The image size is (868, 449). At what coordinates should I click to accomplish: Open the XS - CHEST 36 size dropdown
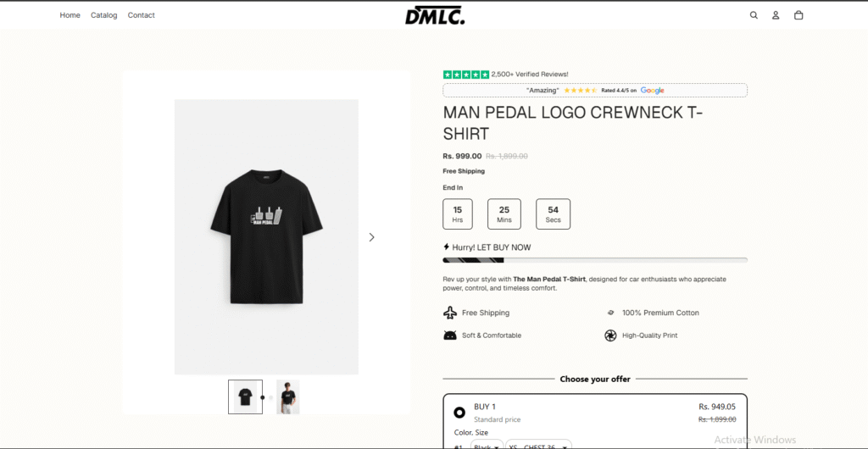539,446
